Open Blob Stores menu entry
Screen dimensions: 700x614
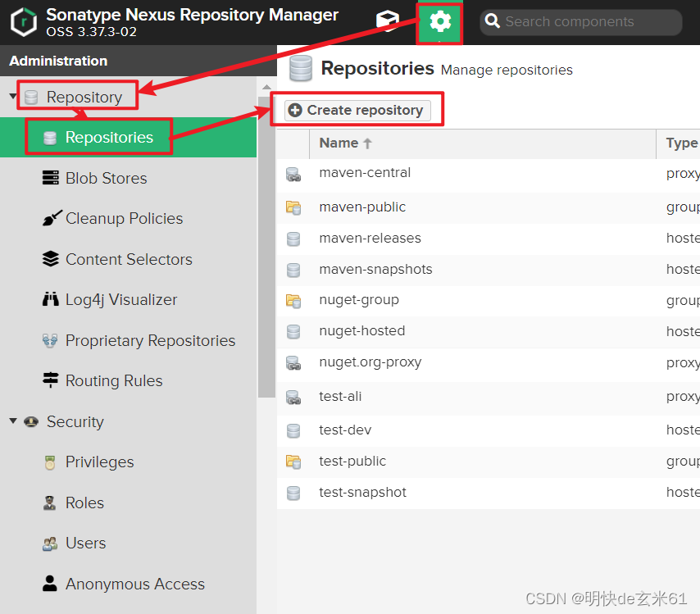[x=107, y=178]
